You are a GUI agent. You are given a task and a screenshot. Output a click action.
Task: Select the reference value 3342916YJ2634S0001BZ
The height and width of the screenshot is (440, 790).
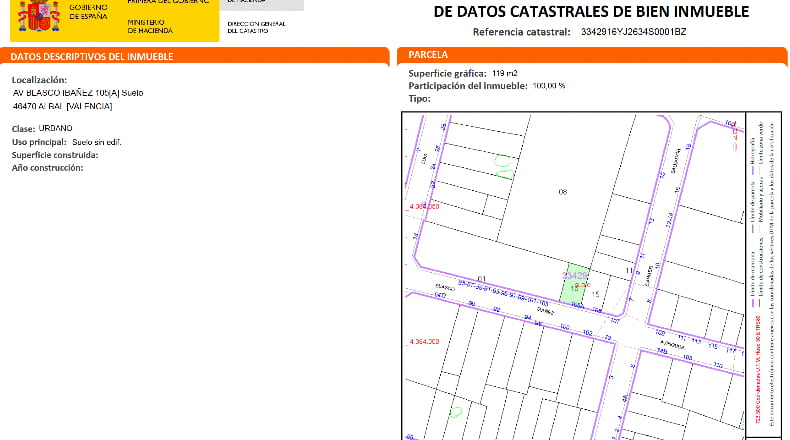click(633, 32)
